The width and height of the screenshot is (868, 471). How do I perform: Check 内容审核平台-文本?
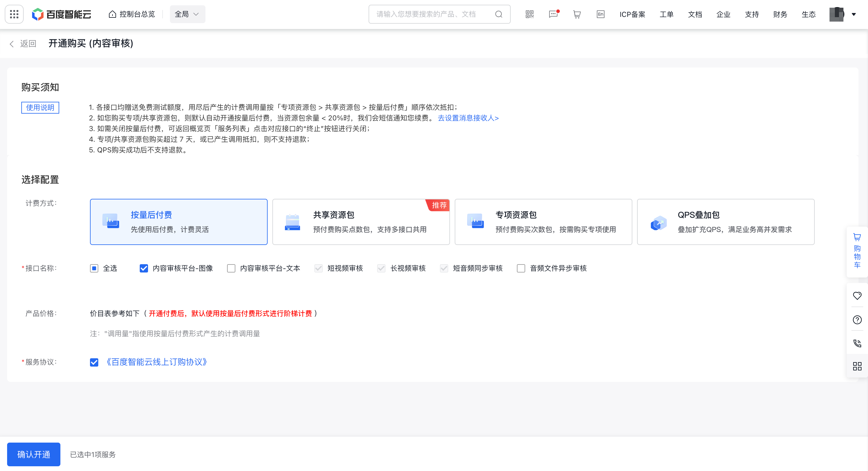(x=231, y=268)
